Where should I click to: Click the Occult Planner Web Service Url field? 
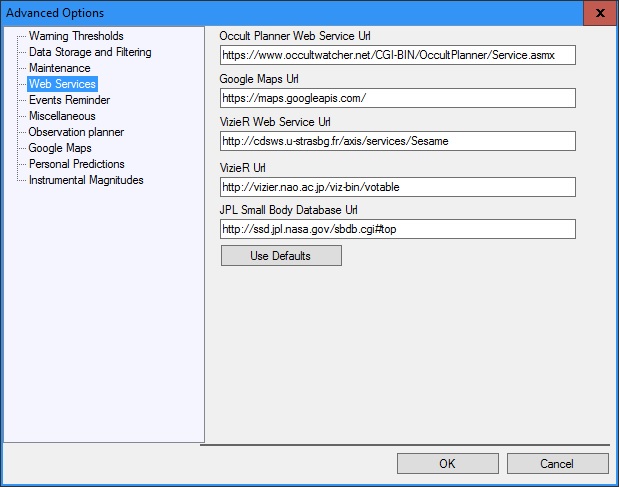pos(397,55)
